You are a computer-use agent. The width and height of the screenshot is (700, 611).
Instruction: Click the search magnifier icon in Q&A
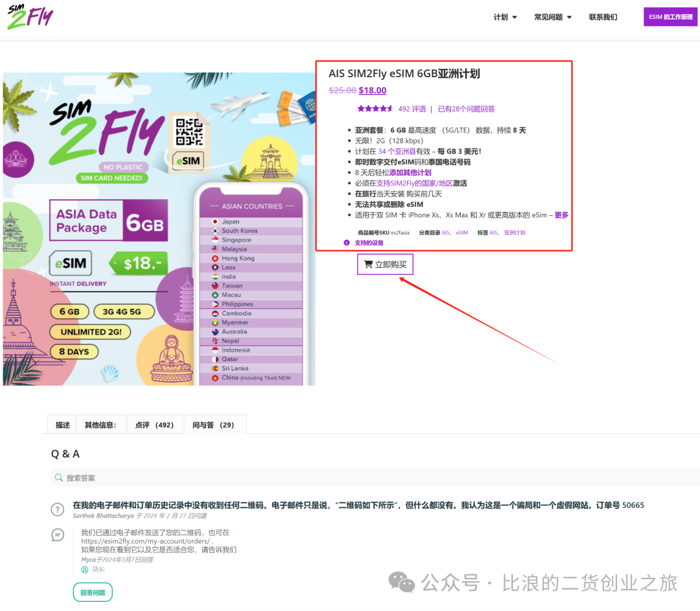pos(59,478)
